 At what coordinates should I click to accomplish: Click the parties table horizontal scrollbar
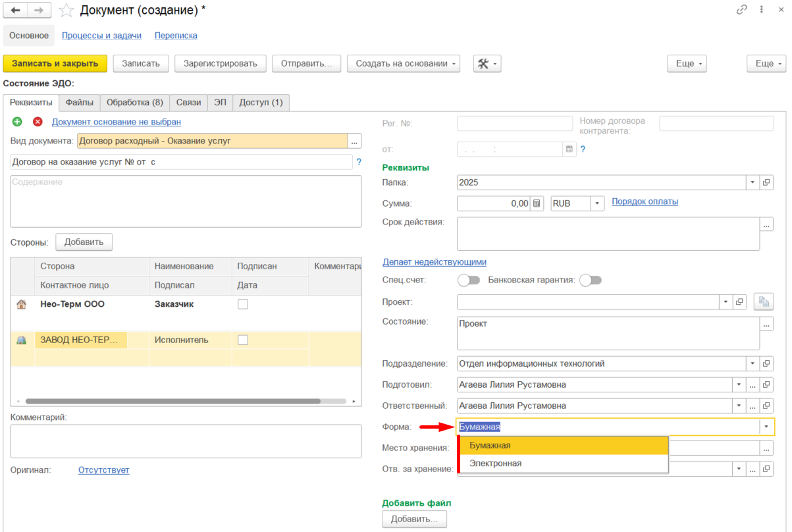[172, 400]
